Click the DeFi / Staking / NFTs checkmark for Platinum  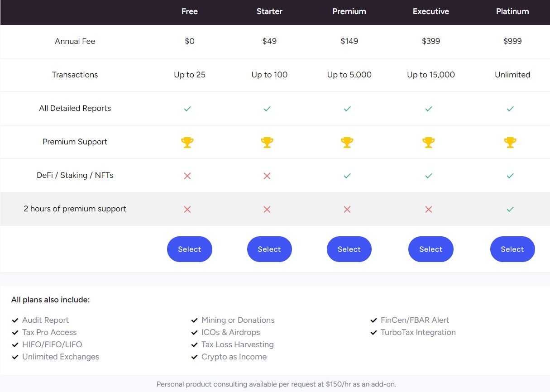click(x=510, y=176)
